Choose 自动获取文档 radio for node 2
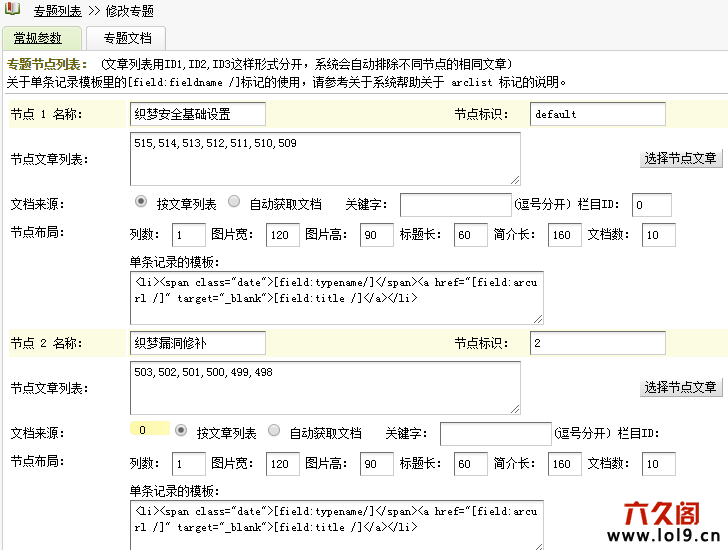 coord(274,431)
